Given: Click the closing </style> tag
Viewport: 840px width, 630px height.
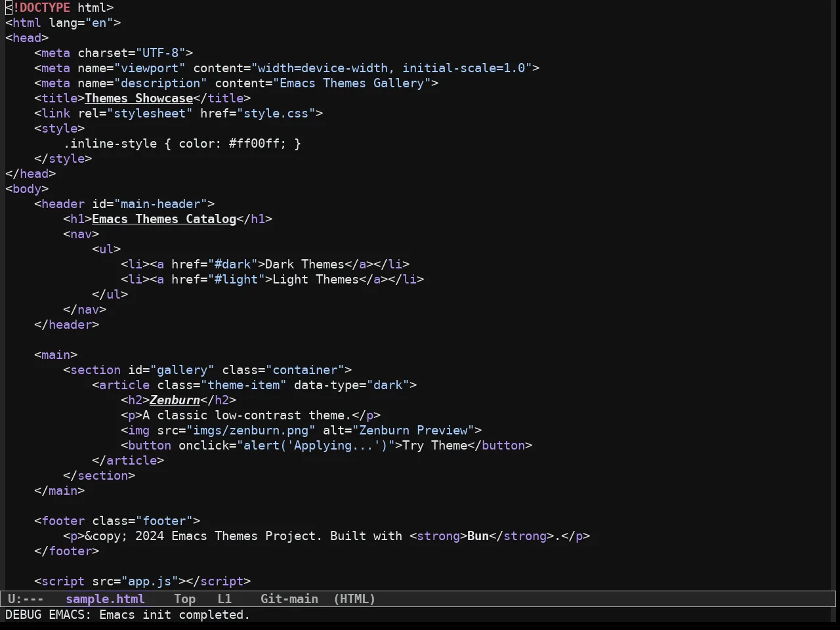Looking at the screenshot, I should click(63, 159).
